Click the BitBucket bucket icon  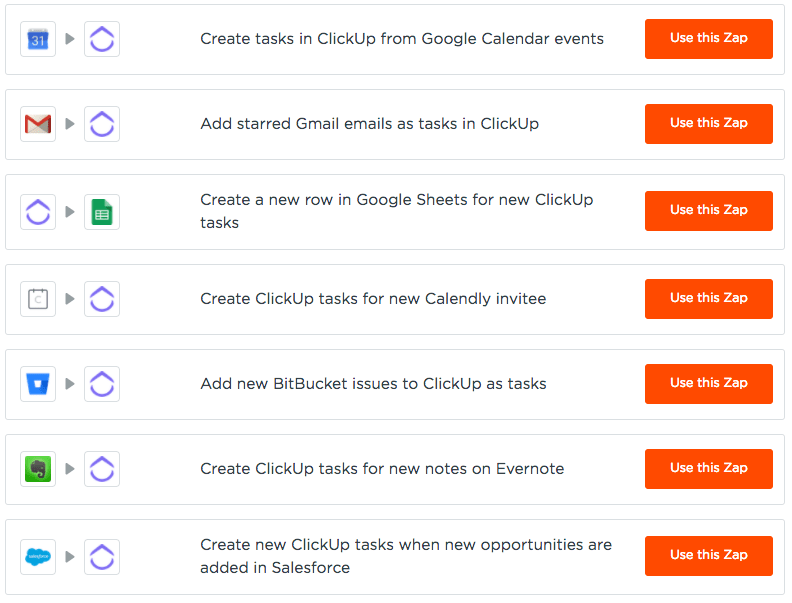[x=38, y=384]
